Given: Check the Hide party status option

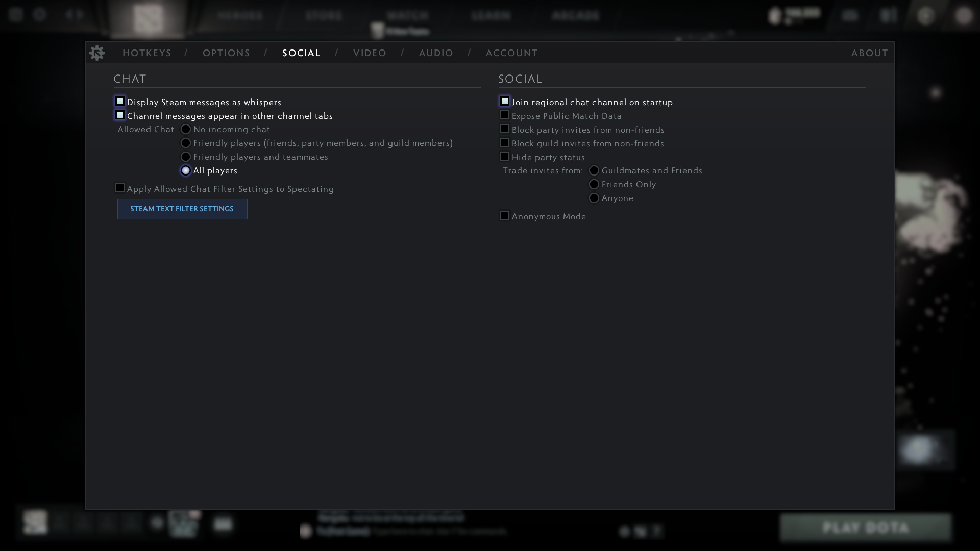Looking at the screenshot, I should tap(505, 156).
